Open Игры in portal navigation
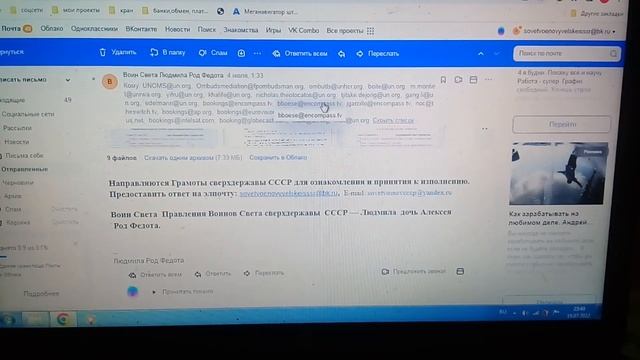Screen dimensions: 640x360 click(x=273, y=30)
